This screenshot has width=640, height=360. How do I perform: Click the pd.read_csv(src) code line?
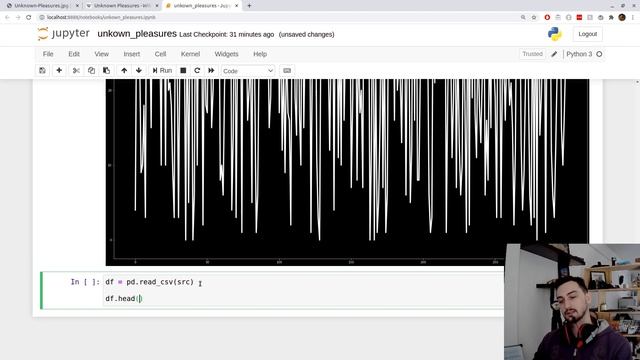149,282
